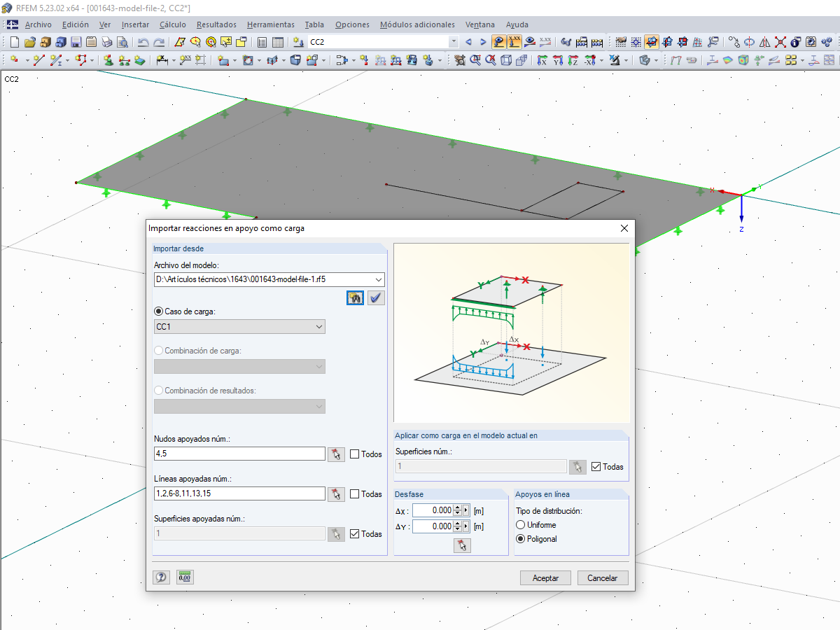Click the isometric wireframe cube icon
Viewport: 840px width, 630px height.
(x=505, y=60)
